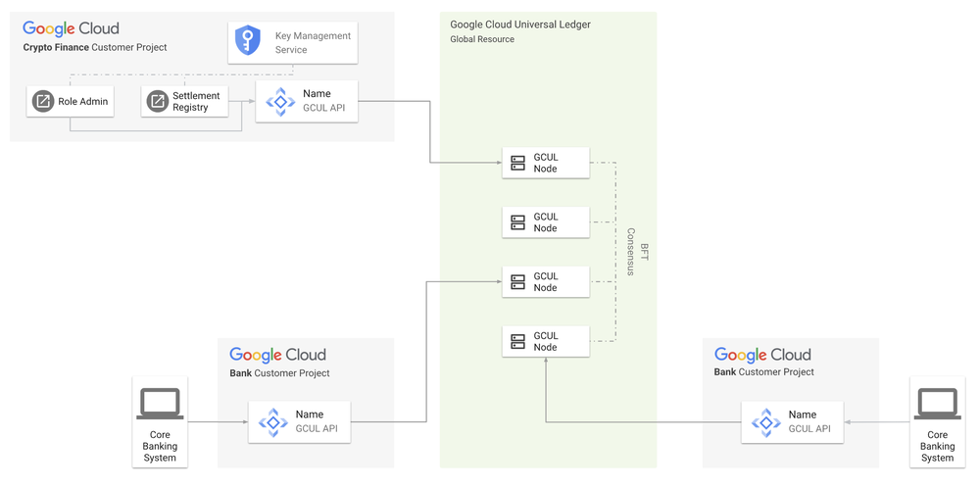Click the 'Settlement Registry' label

click(196, 101)
